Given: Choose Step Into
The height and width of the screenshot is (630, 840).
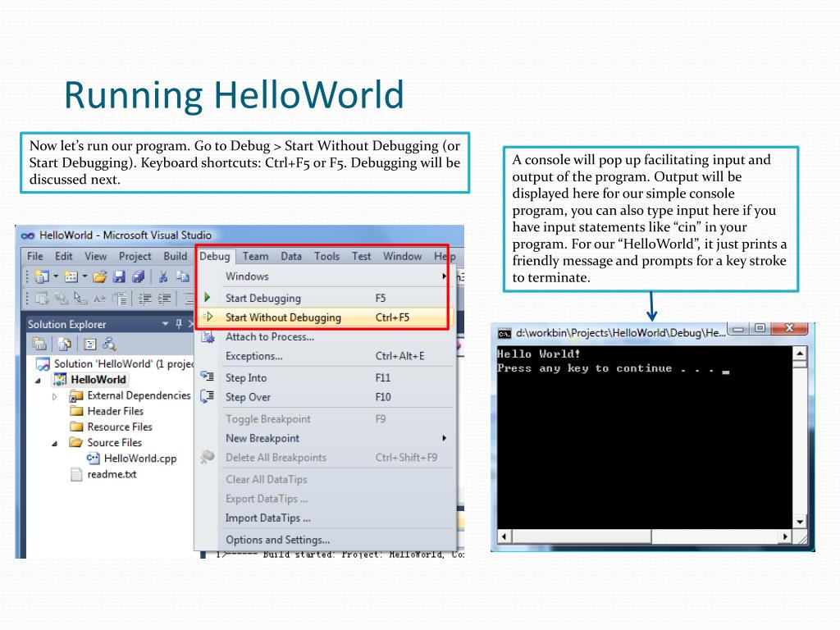Looking at the screenshot, I should (x=324, y=377).
